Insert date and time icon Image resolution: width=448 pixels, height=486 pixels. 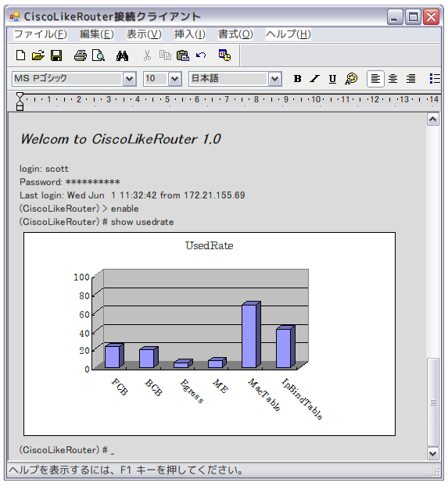tap(224, 55)
